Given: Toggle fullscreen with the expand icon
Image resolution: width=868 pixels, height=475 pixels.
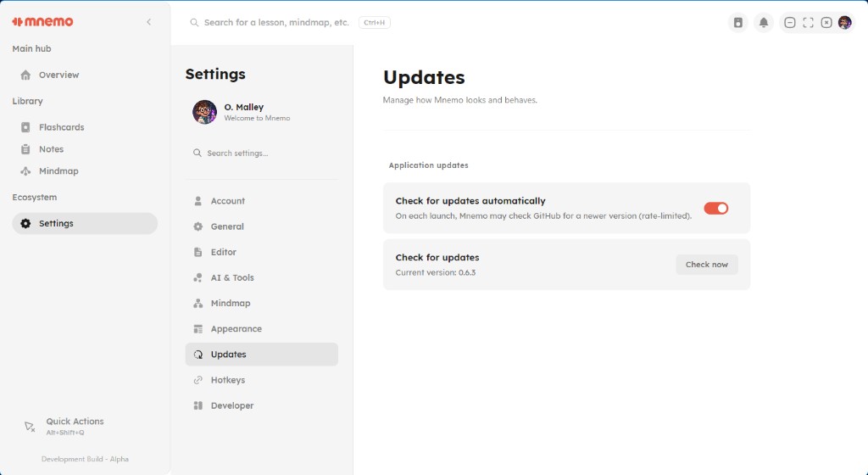Looking at the screenshot, I should point(808,23).
